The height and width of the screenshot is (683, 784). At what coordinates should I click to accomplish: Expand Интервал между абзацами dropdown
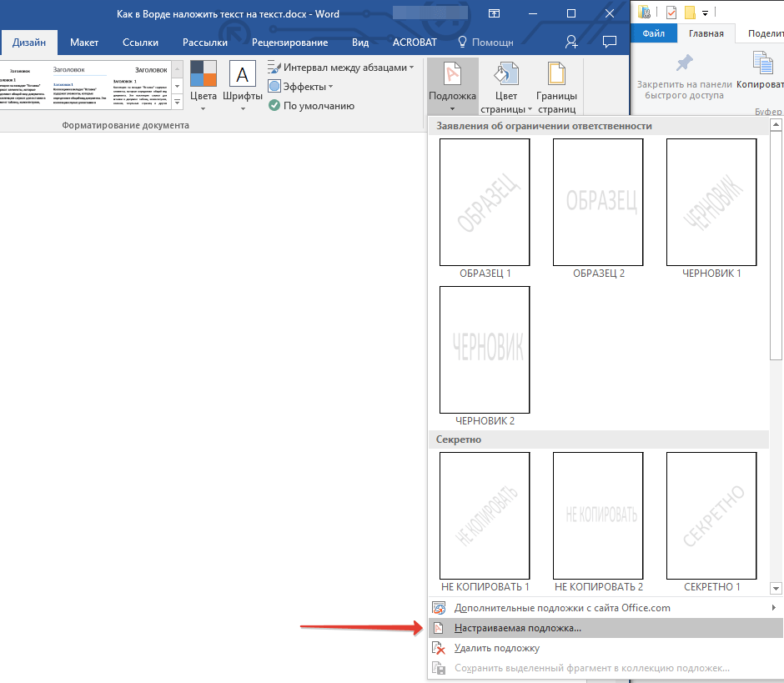pos(340,68)
